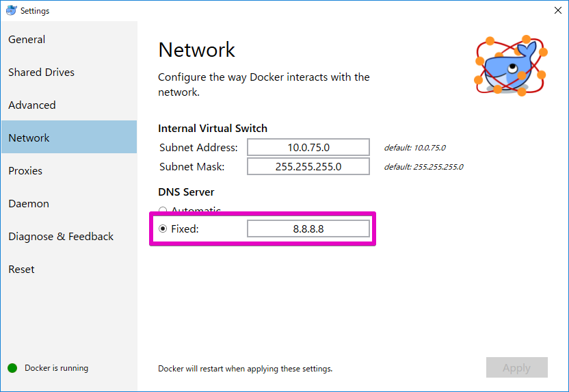569x392 pixels.
Task: Close the Settings window
Action: pos(558,10)
